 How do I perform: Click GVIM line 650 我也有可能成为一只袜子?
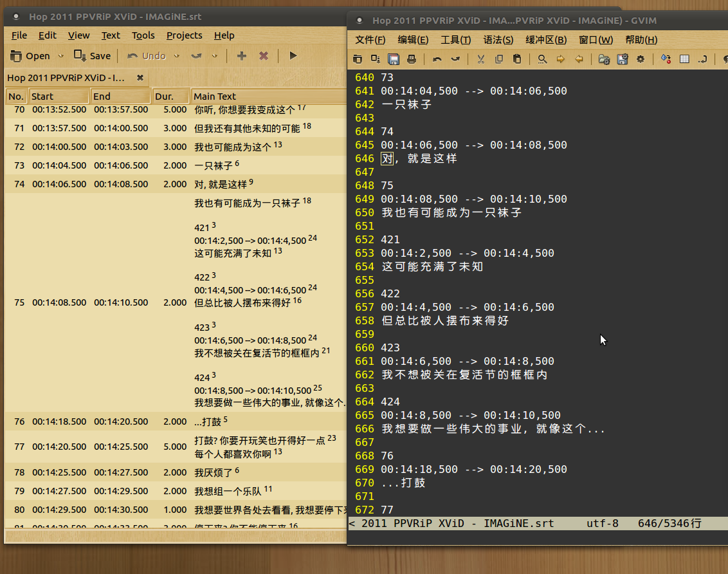pyautogui.click(x=451, y=213)
